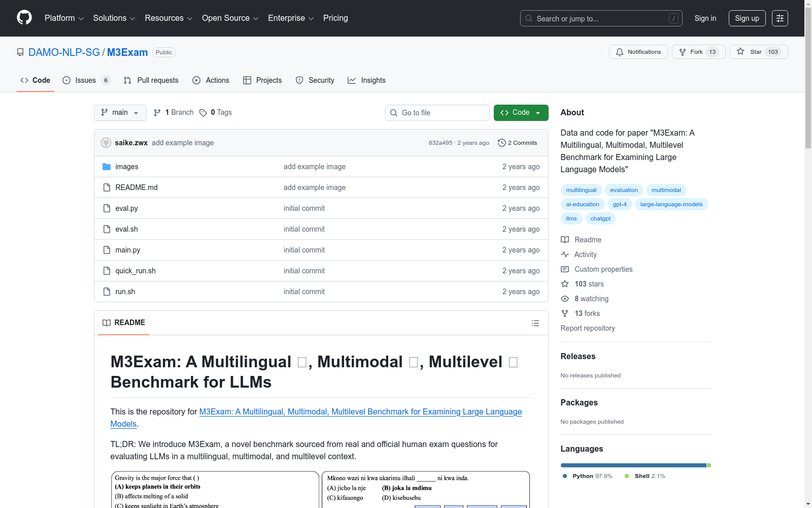The width and height of the screenshot is (812, 508).
Task: Open the M3Exam paper link
Action: click(x=360, y=412)
